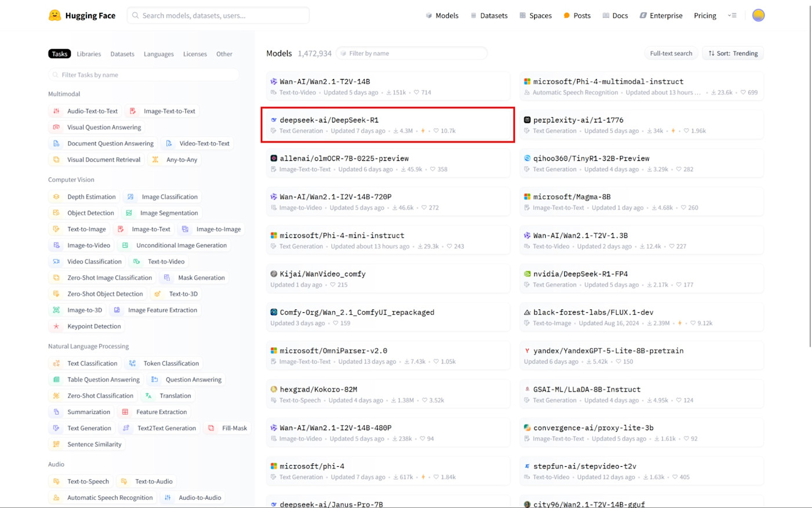Click the nvidia icon beside DeepSeek-R1-FP4
812x508 pixels.
[527, 274]
